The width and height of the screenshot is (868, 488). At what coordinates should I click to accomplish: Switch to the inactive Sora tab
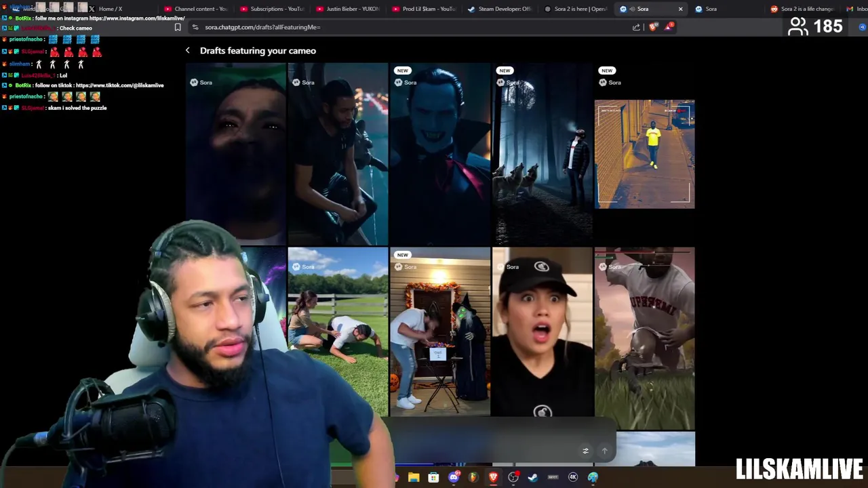(729, 9)
